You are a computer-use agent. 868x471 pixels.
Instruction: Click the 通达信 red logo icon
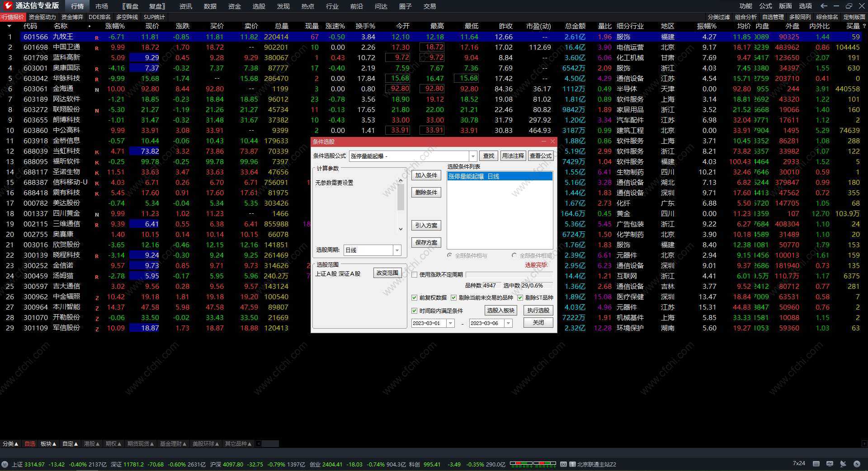click(8, 6)
